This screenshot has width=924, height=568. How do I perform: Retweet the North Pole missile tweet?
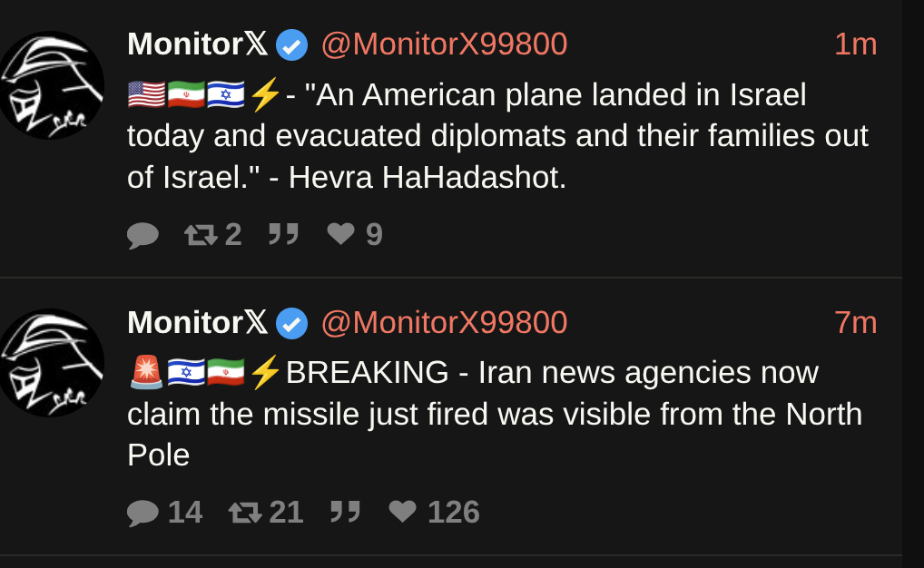pos(266,512)
